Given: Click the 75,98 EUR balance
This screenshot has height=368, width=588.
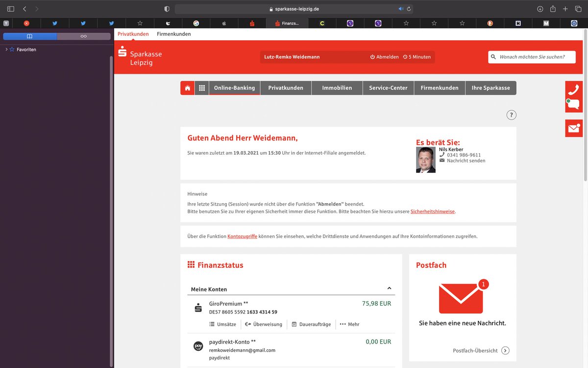Looking at the screenshot, I should click(377, 304).
